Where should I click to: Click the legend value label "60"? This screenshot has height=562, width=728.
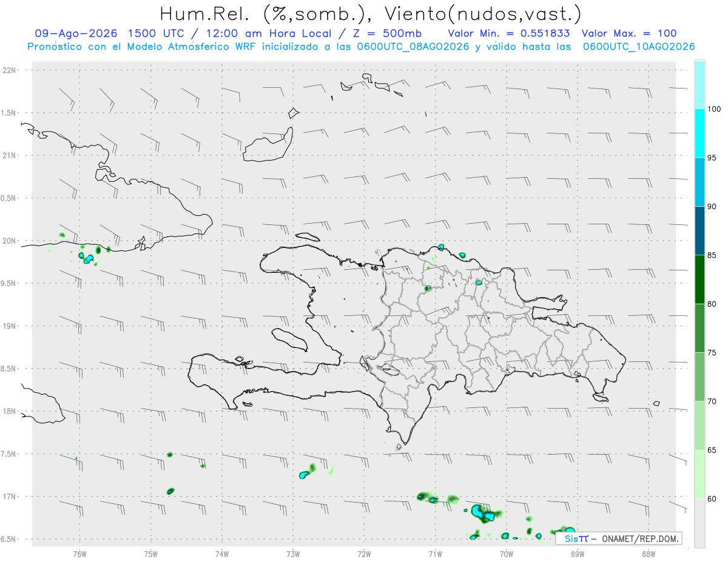[712, 498]
